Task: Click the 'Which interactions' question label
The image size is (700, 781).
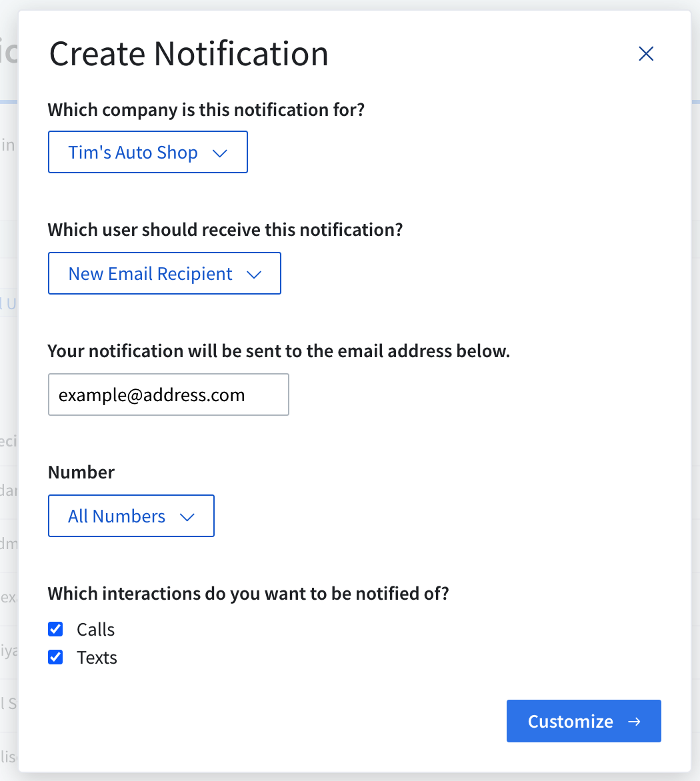Action: [248, 593]
